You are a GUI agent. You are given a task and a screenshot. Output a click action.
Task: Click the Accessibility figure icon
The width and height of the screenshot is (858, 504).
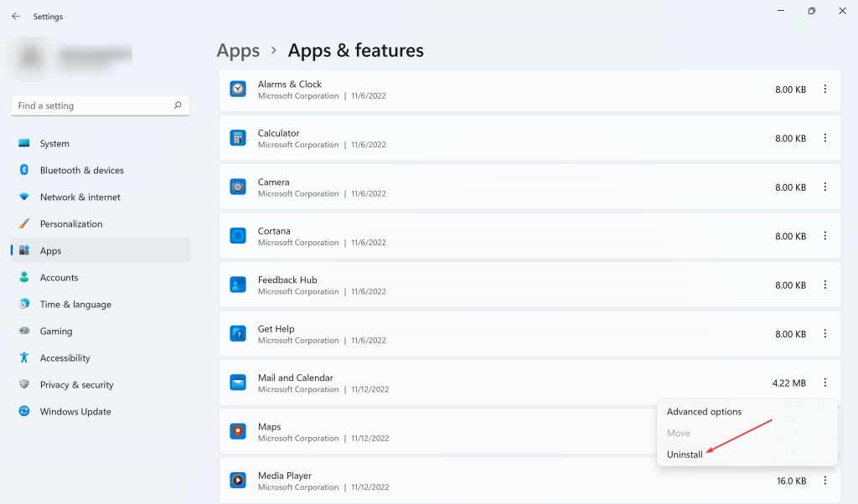coord(24,357)
